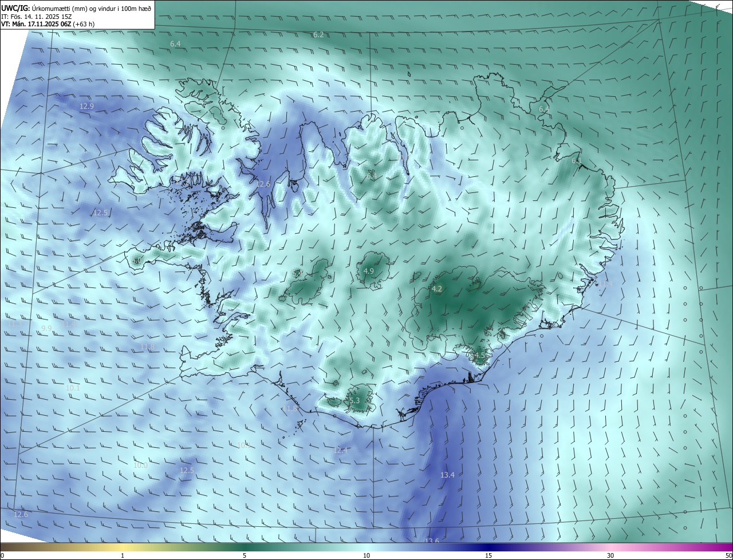Image resolution: width=733 pixels, height=560 pixels.
Task: Click the '12.9' value label on the map
Action: (86, 107)
